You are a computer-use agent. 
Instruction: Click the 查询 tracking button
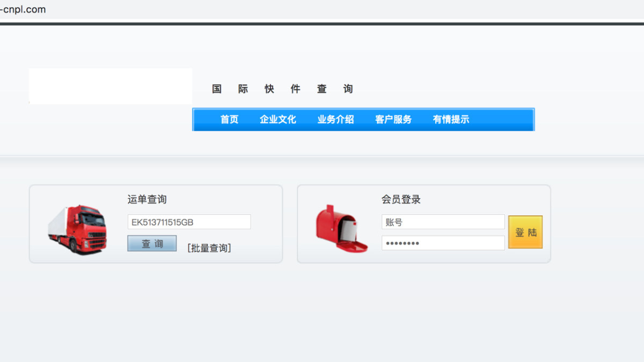151,243
